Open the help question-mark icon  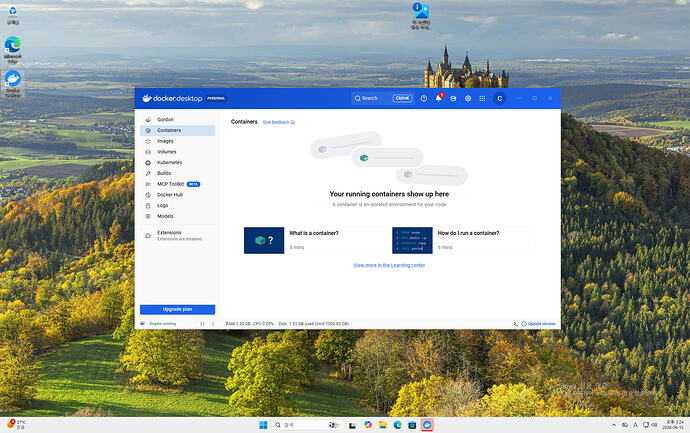tap(424, 99)
